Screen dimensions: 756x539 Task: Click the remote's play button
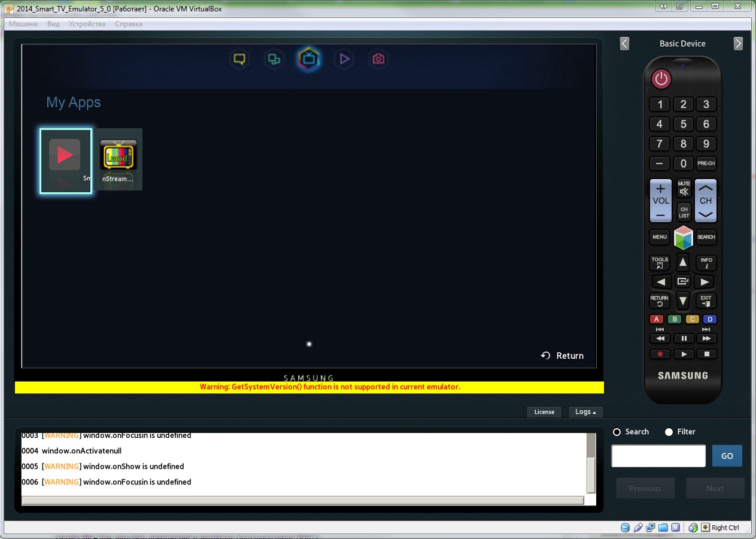click(x=684, y=354)
